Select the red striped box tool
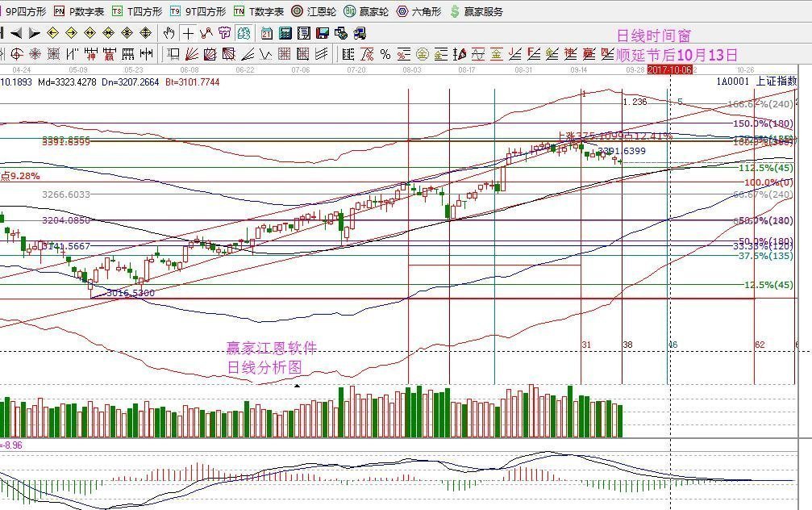 tap(228, 54)
